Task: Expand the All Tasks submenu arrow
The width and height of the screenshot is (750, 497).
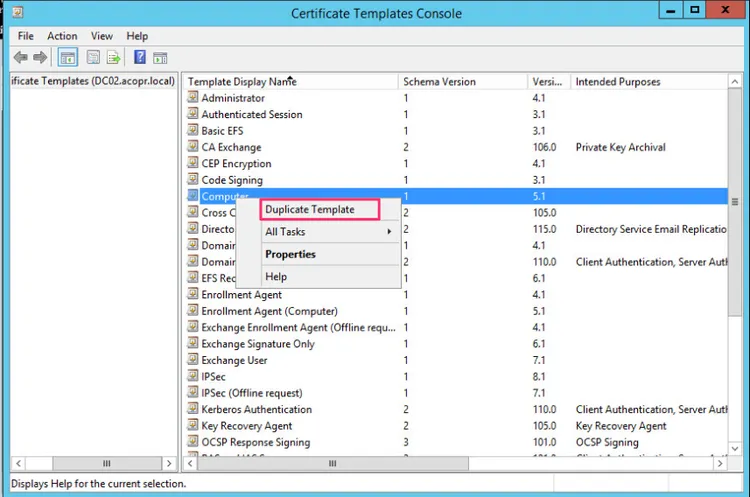Action: [x=389, y=232]
